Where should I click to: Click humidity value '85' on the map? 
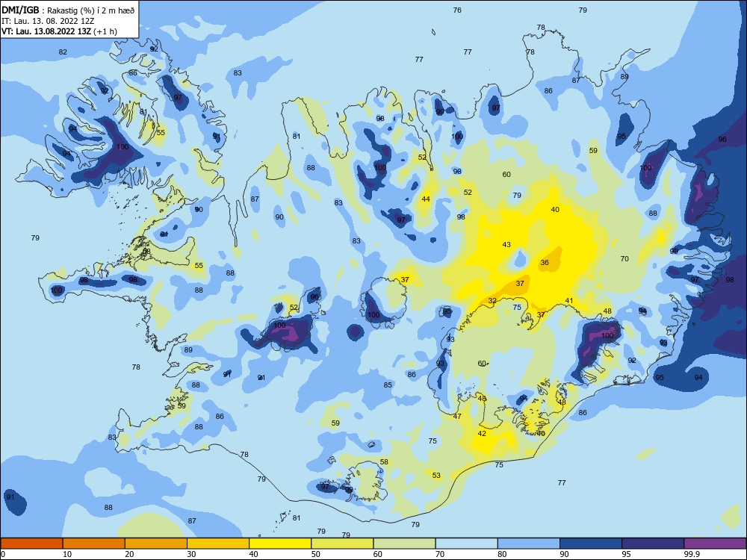coord(388,385)
